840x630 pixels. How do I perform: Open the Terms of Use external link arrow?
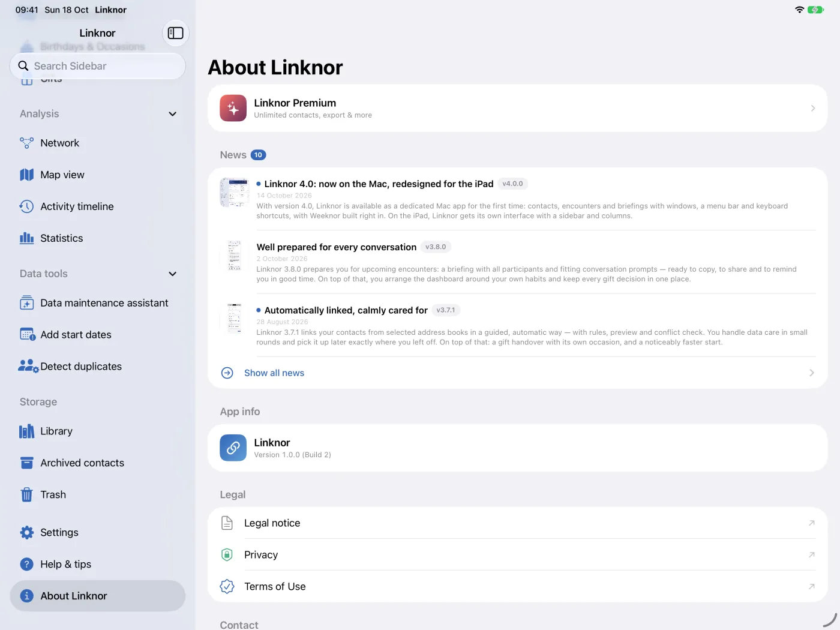[812, 587]
